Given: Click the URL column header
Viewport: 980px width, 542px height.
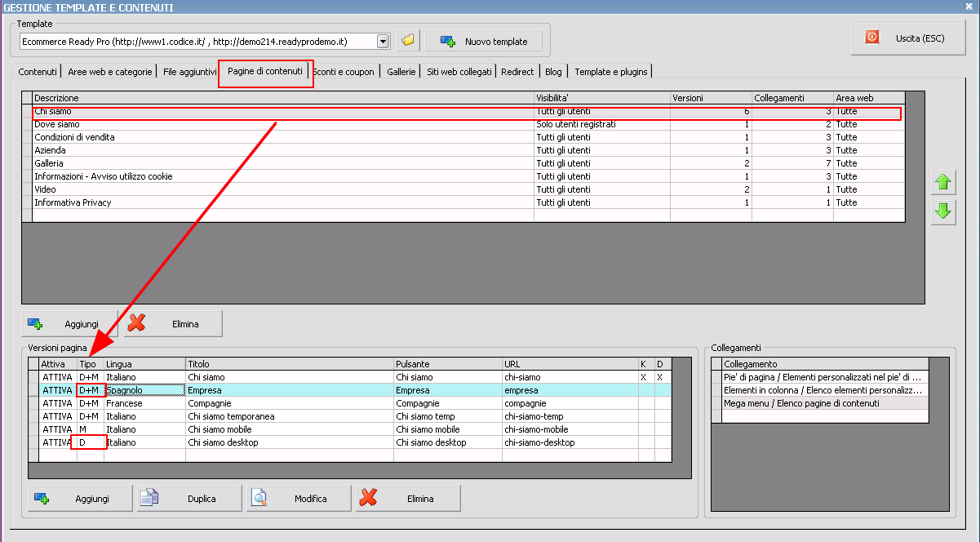Looking at the screenshot, I should tap(570, 364).
